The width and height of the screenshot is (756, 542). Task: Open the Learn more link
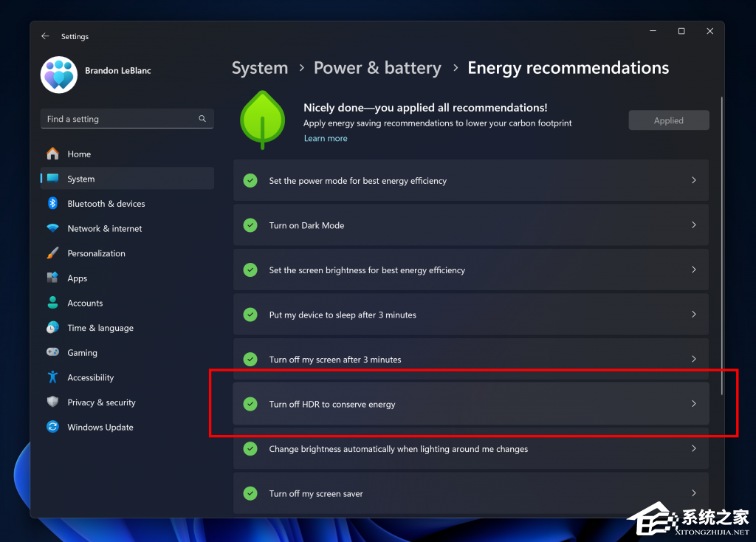326,138
